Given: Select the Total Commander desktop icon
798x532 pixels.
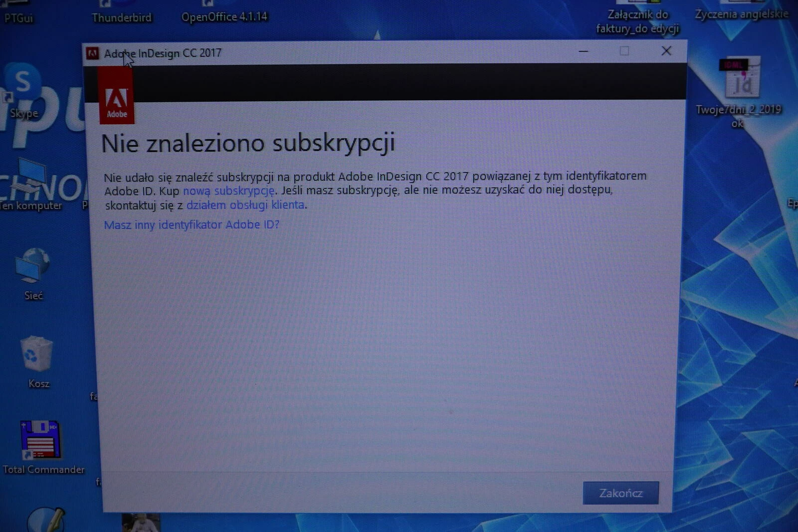Looking at the screenshot, I should pyautogui.click(x=43, y=447).
